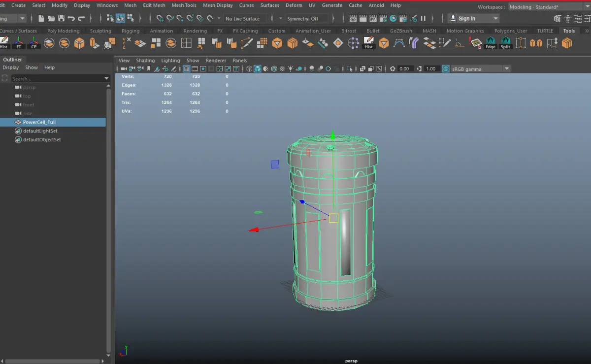This screenshot has height=364, width=591.
Task: Click the CP center pivot shelf icon
Action: click(x=34, y=43)
